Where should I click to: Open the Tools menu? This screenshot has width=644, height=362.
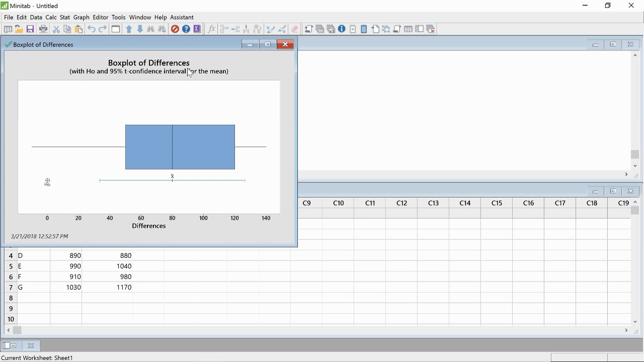[119, 17]
